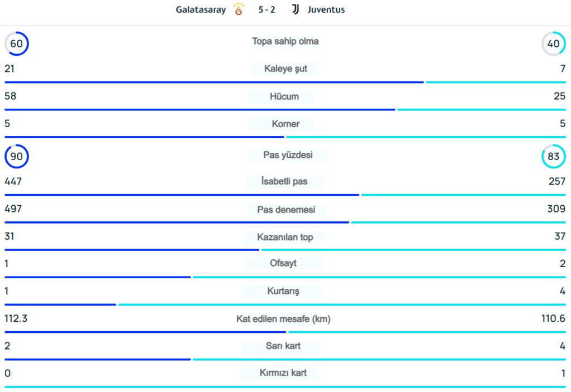Screen dimensions: 571x392
Task: Click the Sarı kart stat label
Action: point(283,346)
